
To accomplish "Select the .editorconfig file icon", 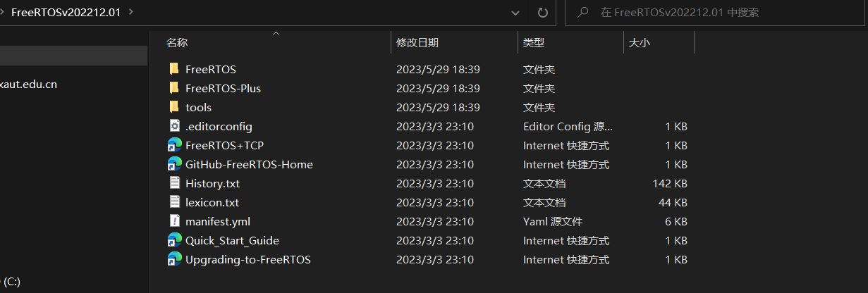I will (175, 126).
